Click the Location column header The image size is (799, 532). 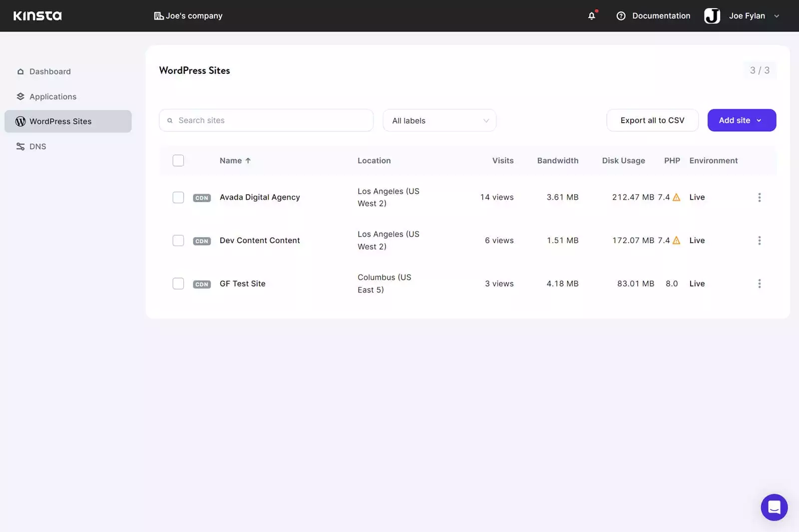[374, 161]
